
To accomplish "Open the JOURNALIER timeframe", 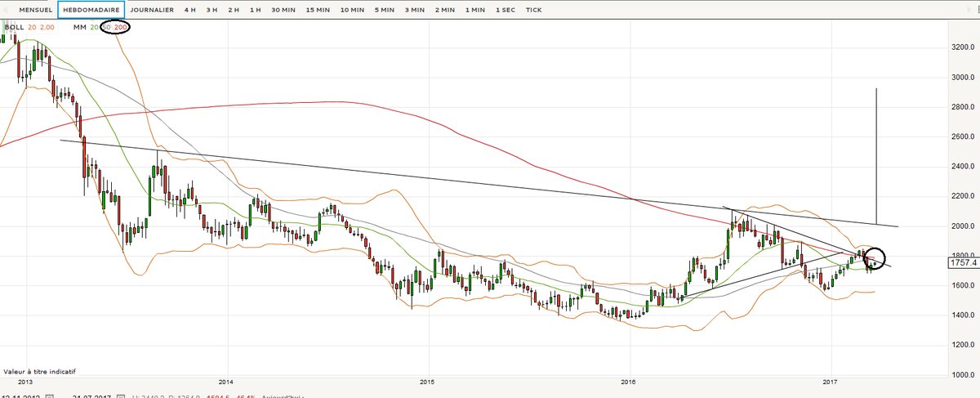I will point(152,10).
